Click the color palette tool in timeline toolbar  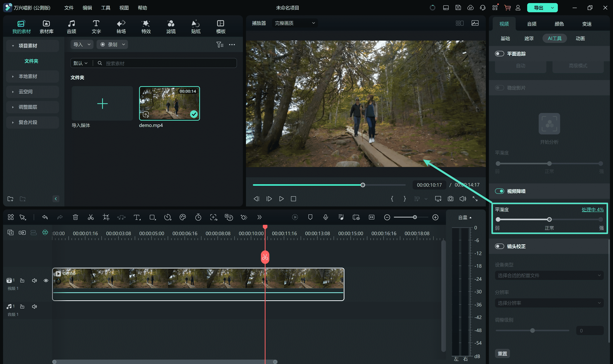pyautogui.click(x=183, y=217)
